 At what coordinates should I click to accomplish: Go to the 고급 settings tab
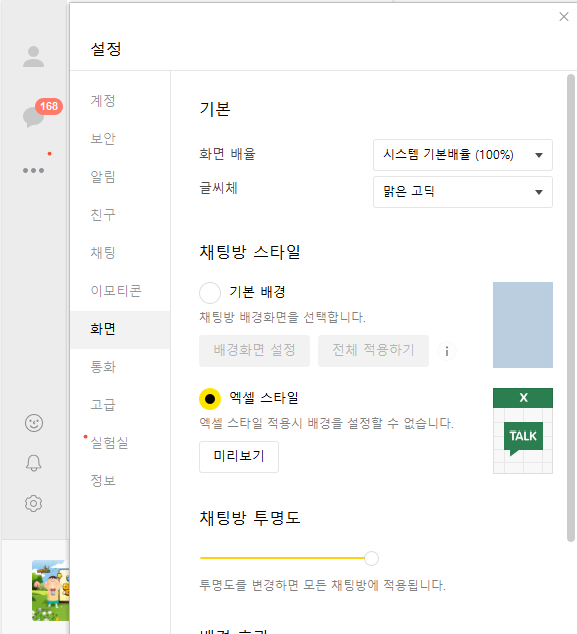(103, 405)
